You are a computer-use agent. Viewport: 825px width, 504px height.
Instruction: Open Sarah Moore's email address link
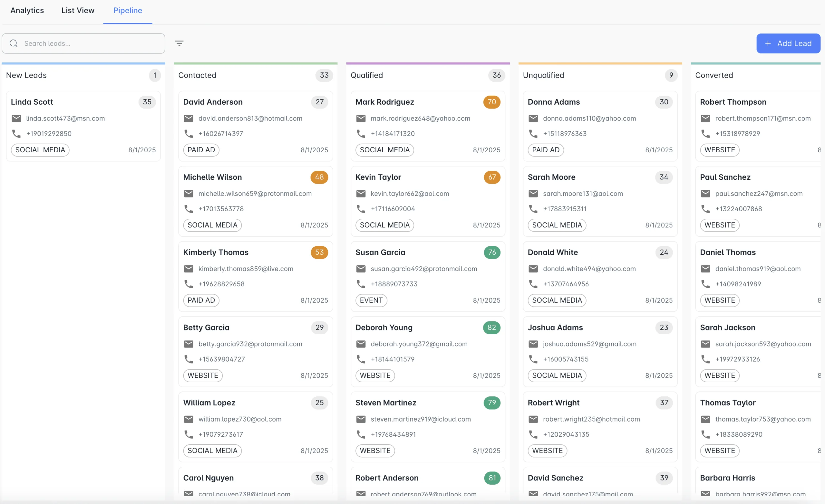(x=583, y=194)
